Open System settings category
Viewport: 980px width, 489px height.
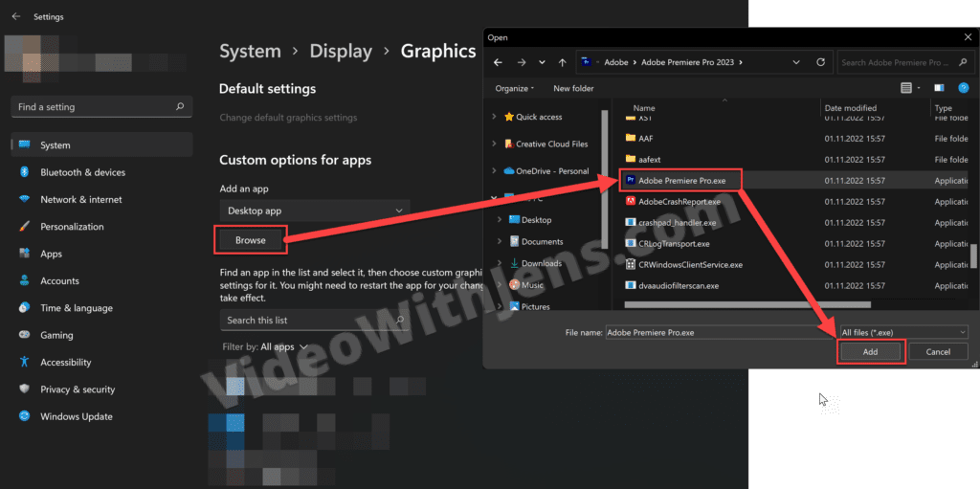click(101, 145)
